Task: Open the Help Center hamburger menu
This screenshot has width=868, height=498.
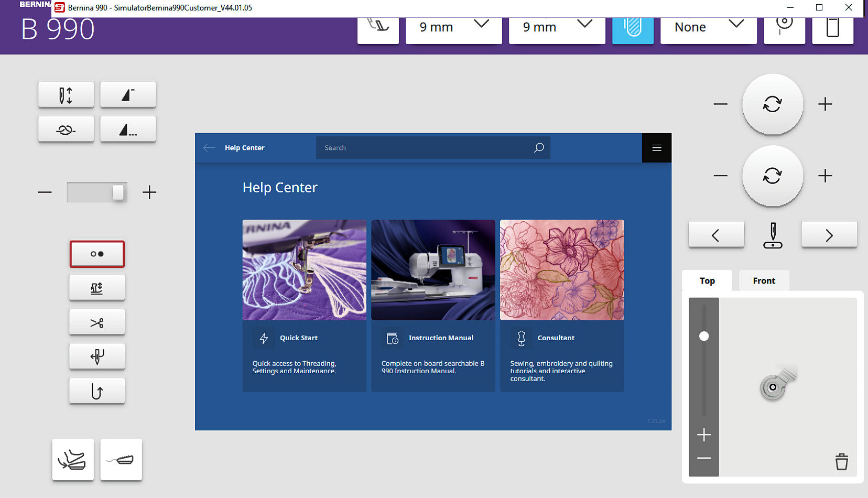Action: coord(657,148)
